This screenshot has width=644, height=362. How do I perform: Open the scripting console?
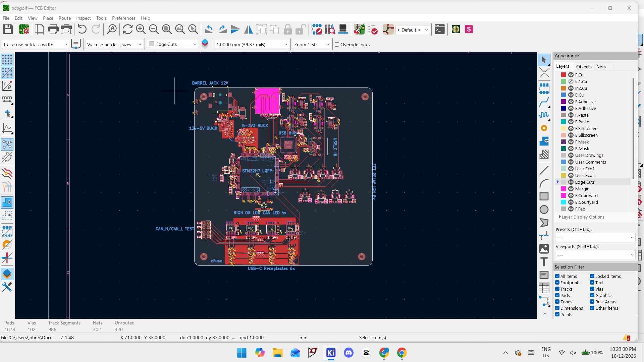click(439, 29)
